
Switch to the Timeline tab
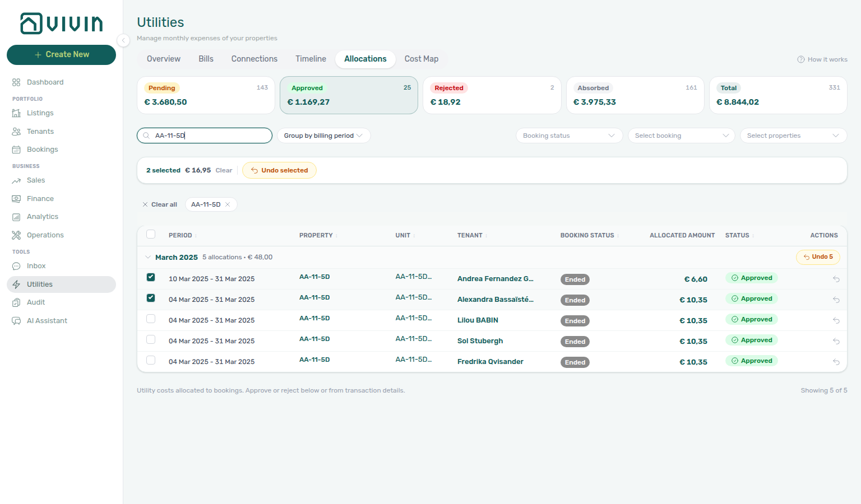click(311, 59)
